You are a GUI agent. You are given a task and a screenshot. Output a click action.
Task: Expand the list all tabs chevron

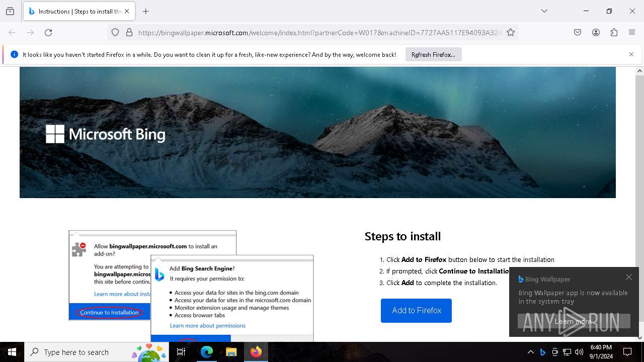click(x=544, y=11)
